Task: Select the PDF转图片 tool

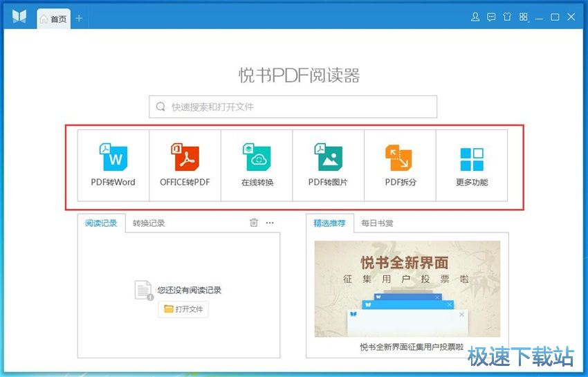Action: (328, 165)
